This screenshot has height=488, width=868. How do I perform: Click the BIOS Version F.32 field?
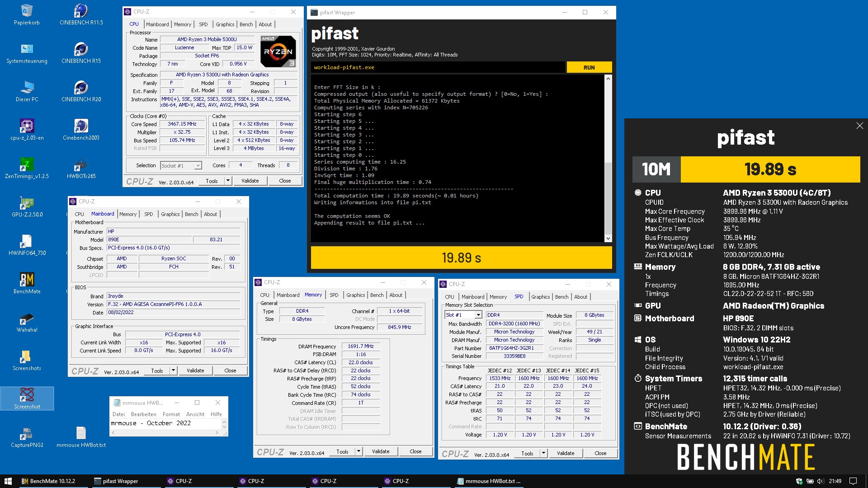(174, 305)
